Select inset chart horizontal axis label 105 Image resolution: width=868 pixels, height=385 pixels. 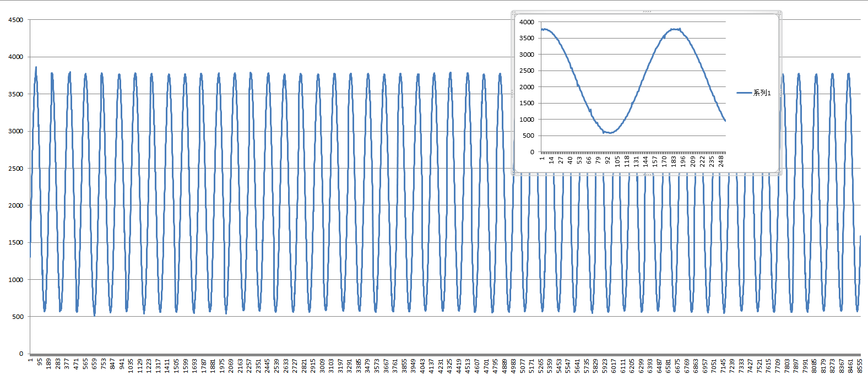pyautogui.click(x=617, y=161)
